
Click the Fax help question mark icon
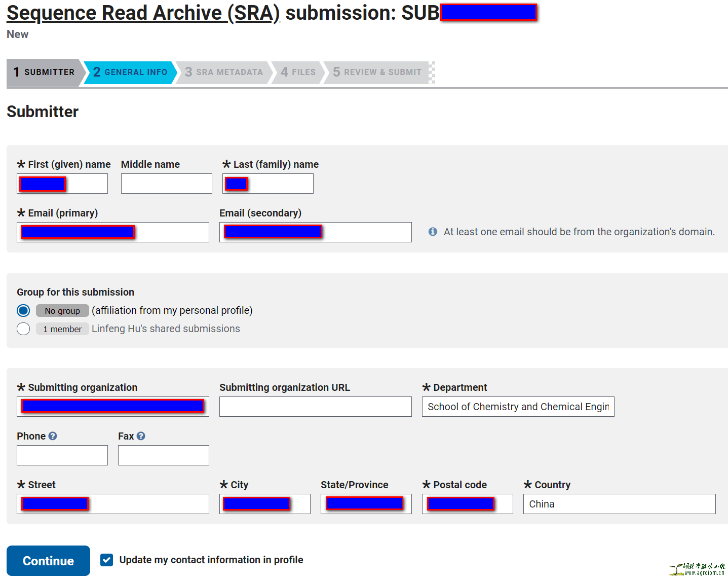(x=141, y=436)
